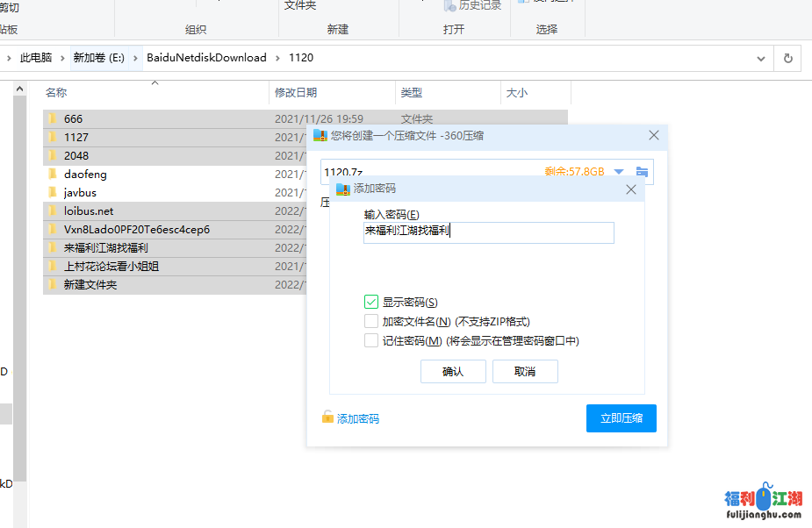Expand the chevron after 新加卷 (E:) breadcrumb

point(135,58)
